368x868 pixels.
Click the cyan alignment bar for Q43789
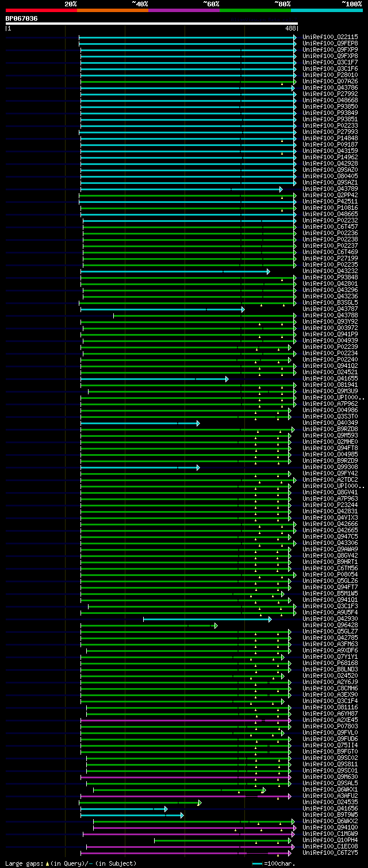click(181, 189)
